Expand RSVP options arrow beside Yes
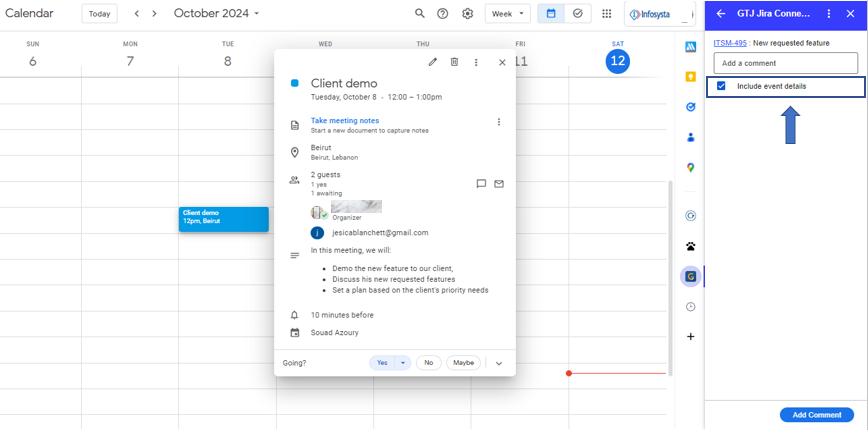Image resolution: width=868 pixels, height=430 pixels. [404, 363]
